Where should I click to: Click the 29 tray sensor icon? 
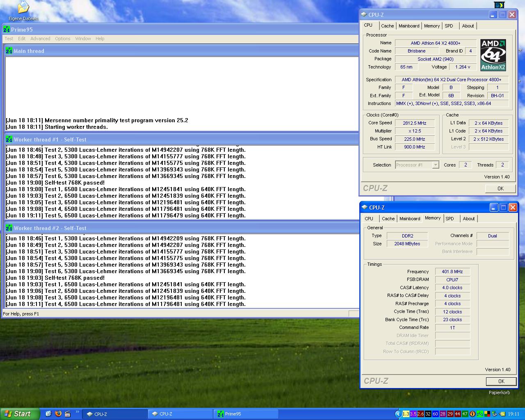pyautogui.click(x=450, y=414)
